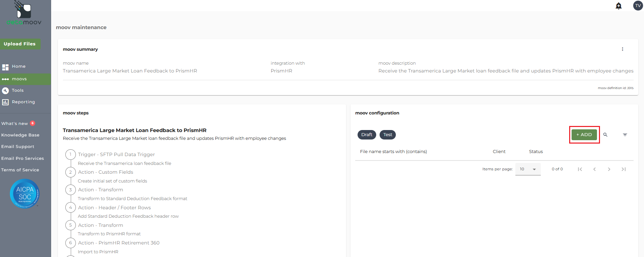Screen dimensions: 644x257
Task: Click the moovs three-dot sidebar icon
Action: pyautogui.click(x=5, y=79)
